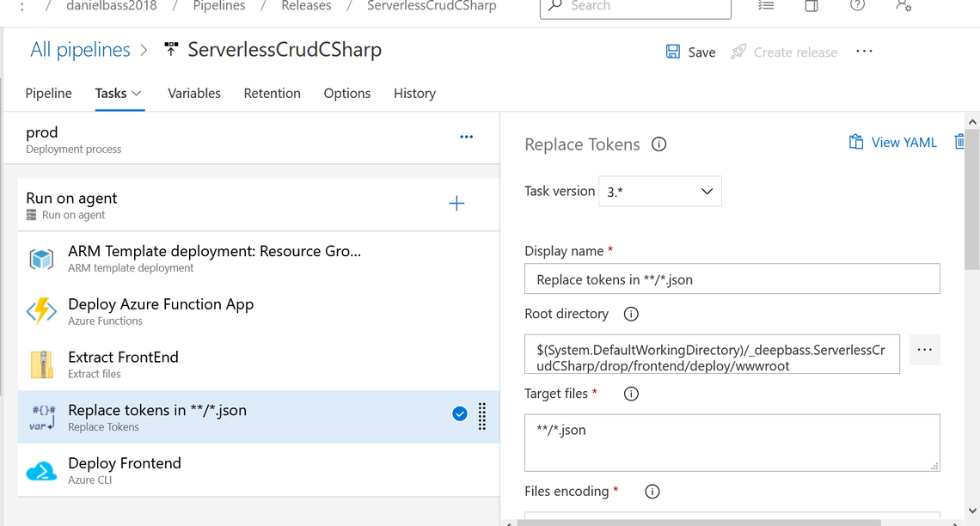
Task: Open the History tab
Action: [x=414, y=93]
